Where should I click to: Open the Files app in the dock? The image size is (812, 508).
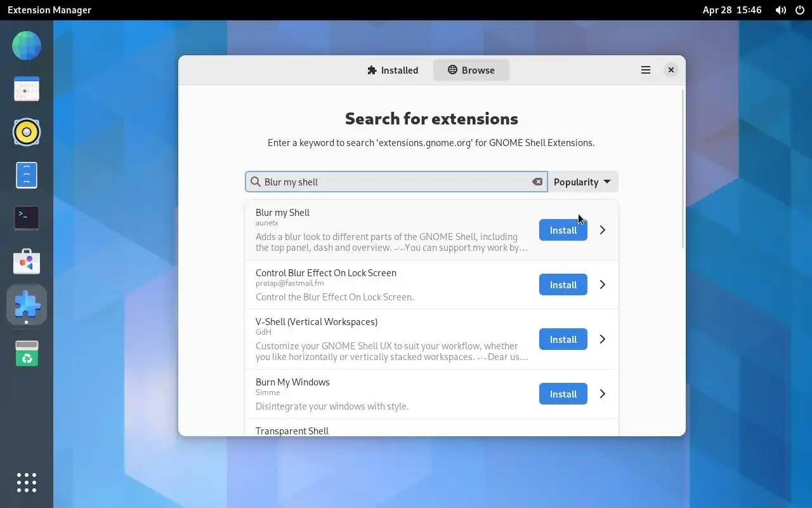point(27,175)
